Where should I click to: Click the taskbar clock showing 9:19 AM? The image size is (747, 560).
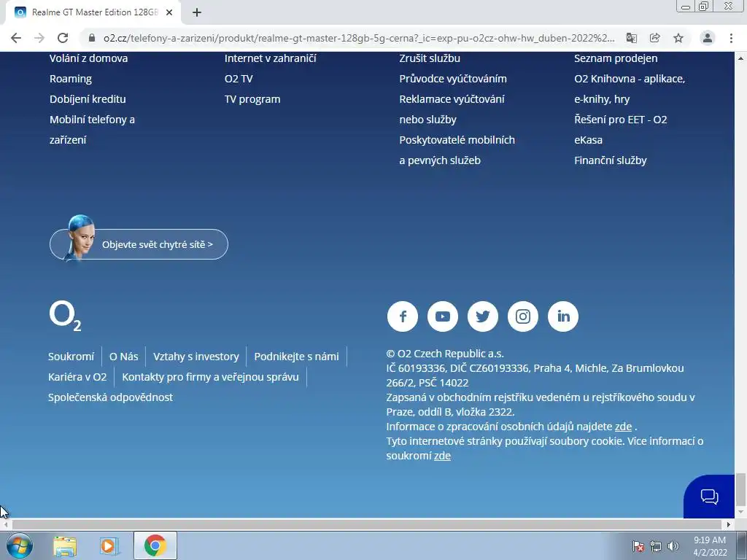[710, 546]
